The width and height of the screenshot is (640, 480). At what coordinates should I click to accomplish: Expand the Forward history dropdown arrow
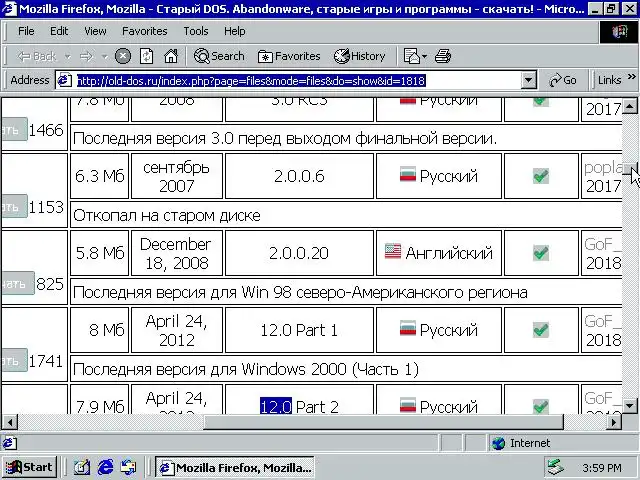point(104,56)
